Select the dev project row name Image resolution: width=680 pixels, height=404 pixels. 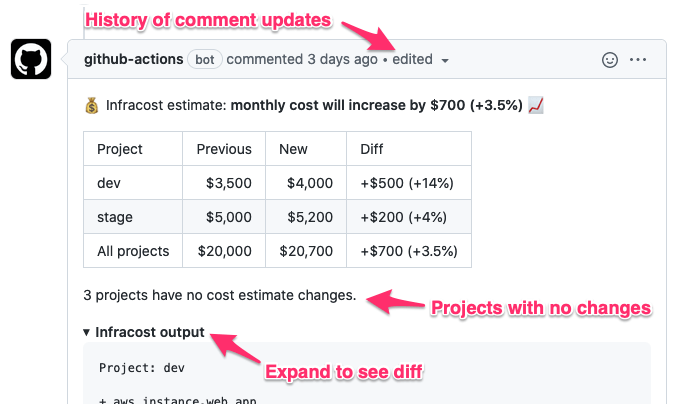(109, 183)
